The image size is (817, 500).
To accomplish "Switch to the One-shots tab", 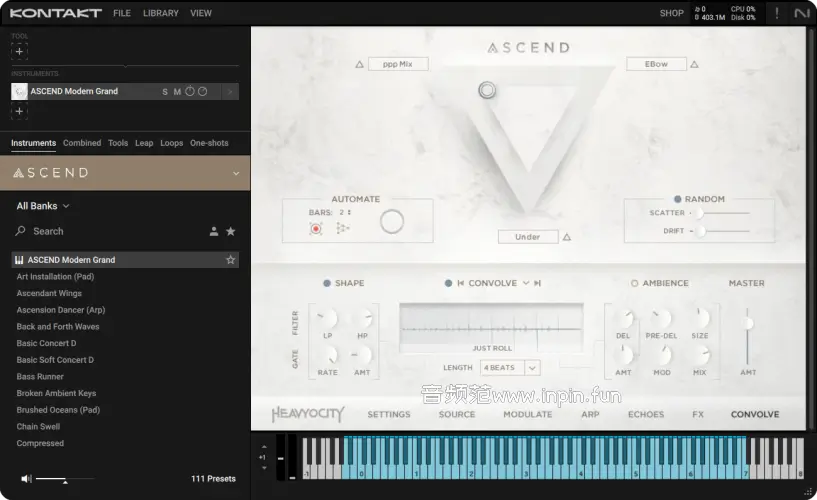I will (x=209, y=143).
